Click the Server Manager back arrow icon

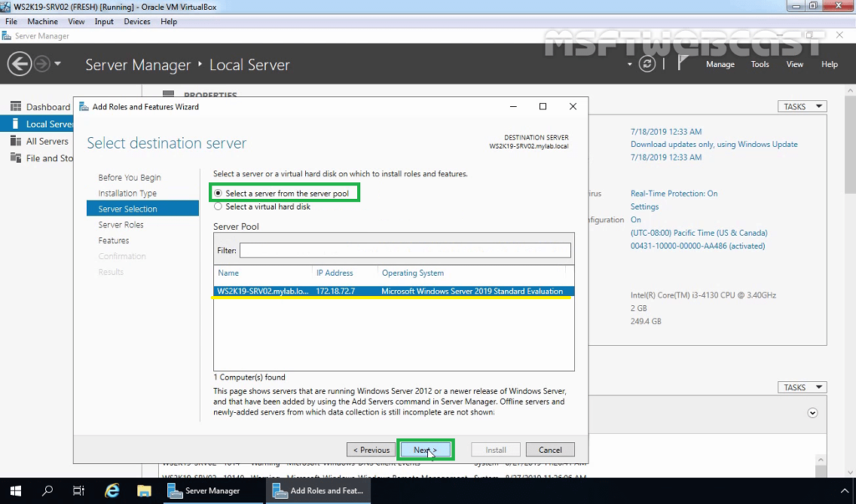click(x=19, y=64)
